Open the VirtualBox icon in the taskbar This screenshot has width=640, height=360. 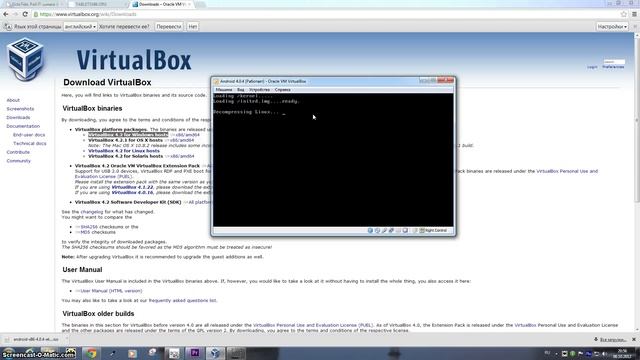[x=215, y=353]
